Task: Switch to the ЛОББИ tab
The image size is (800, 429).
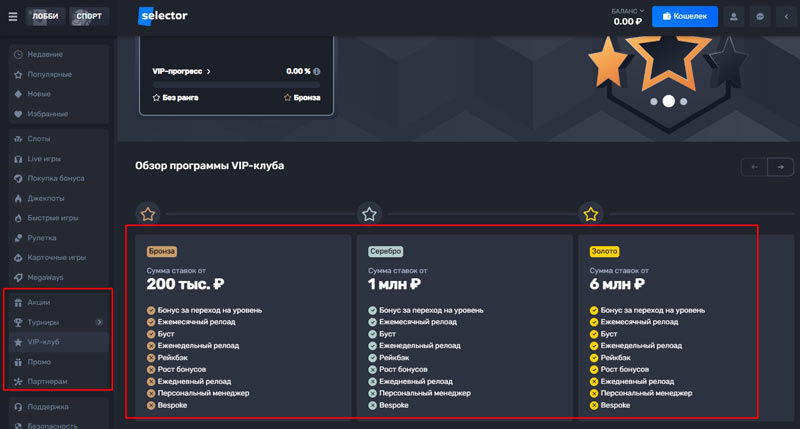Action: (x=45, y=16)
